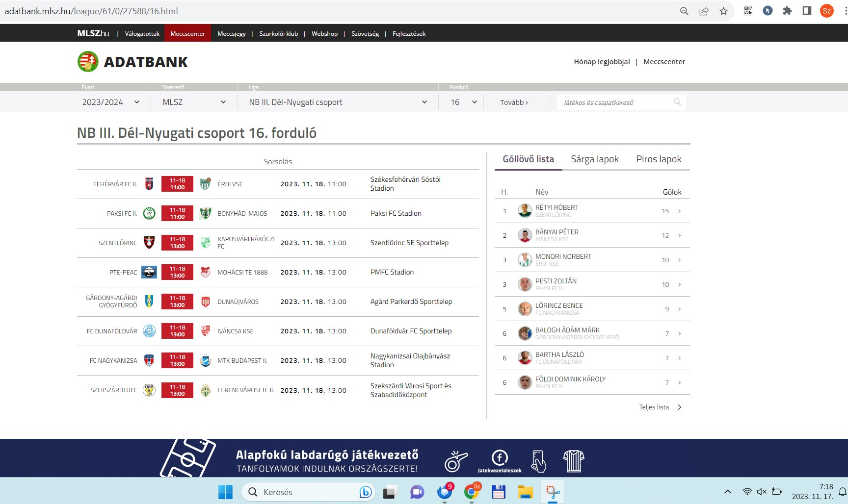Click the MTK Budapest II. team crest
Image resolution: width=848 pixels, height=504 pixels.
(x=206, y=360)
